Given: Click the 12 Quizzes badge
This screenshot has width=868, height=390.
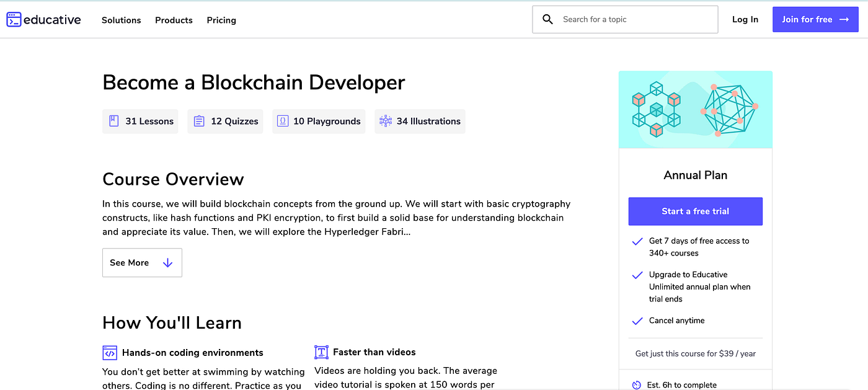Looking at the screenshot, I should coord(225,122).
